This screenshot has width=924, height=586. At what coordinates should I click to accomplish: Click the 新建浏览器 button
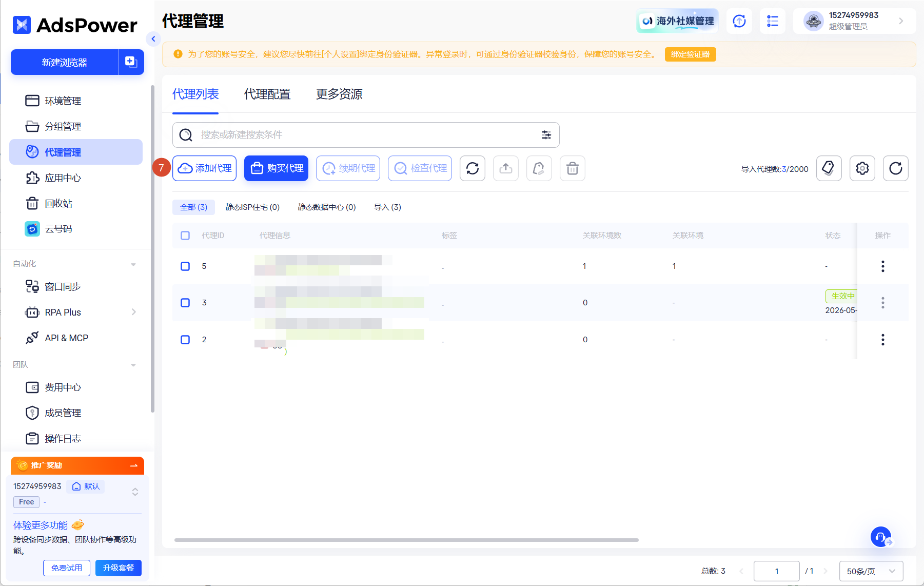[x=65, y=62]
